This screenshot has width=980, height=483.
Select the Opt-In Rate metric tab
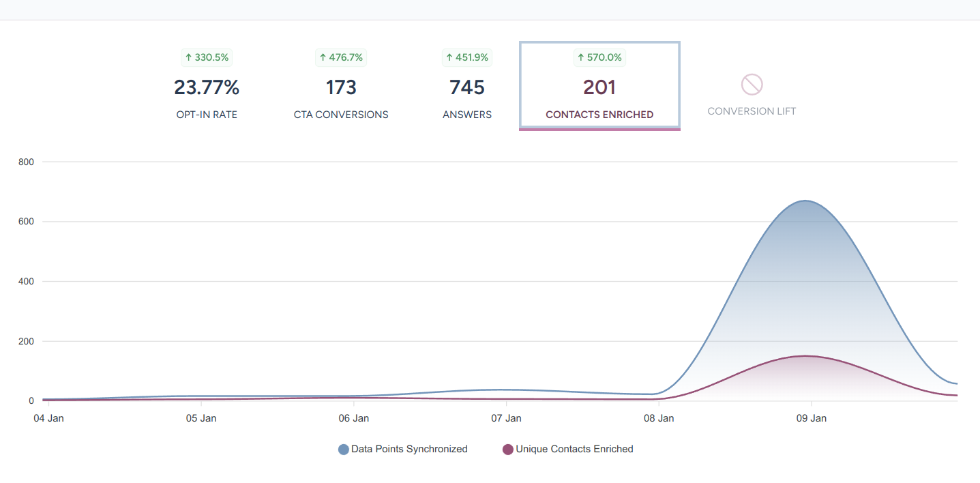click(x=207, y=89)
